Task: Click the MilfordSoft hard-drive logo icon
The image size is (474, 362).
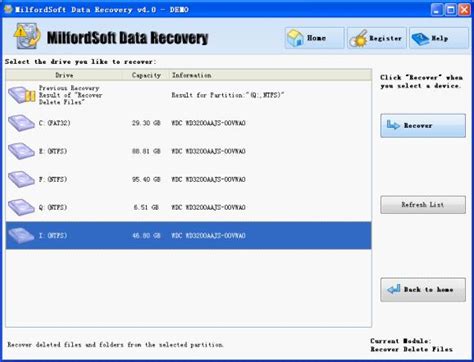Action: (x=27, y=36)
